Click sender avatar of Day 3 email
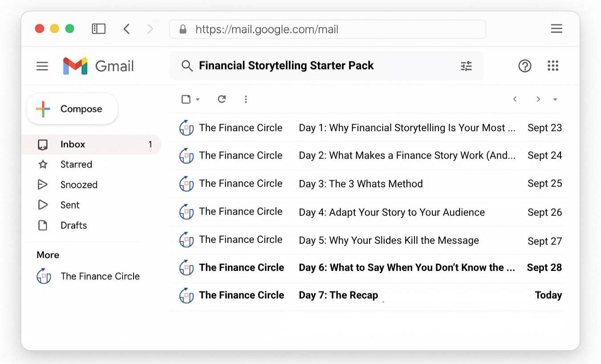 pyautogui.click(x=187, y=184)
